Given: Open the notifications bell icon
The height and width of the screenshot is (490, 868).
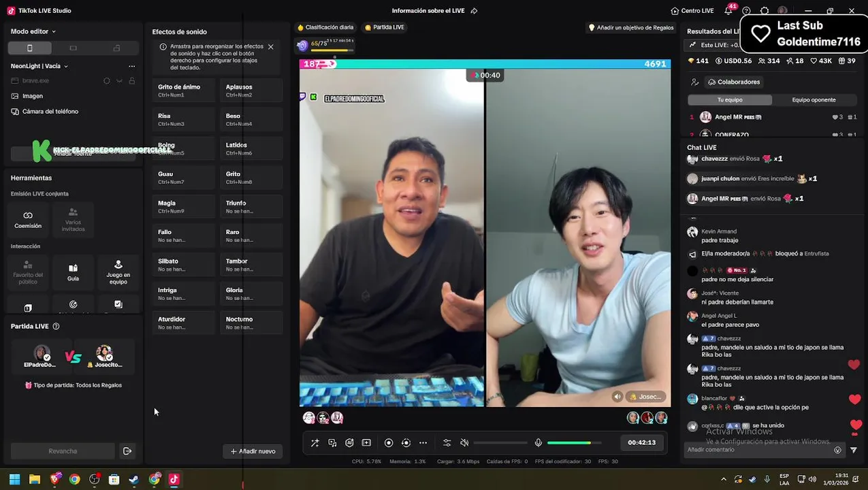Looking at the screenshot, I should point(728,11).
